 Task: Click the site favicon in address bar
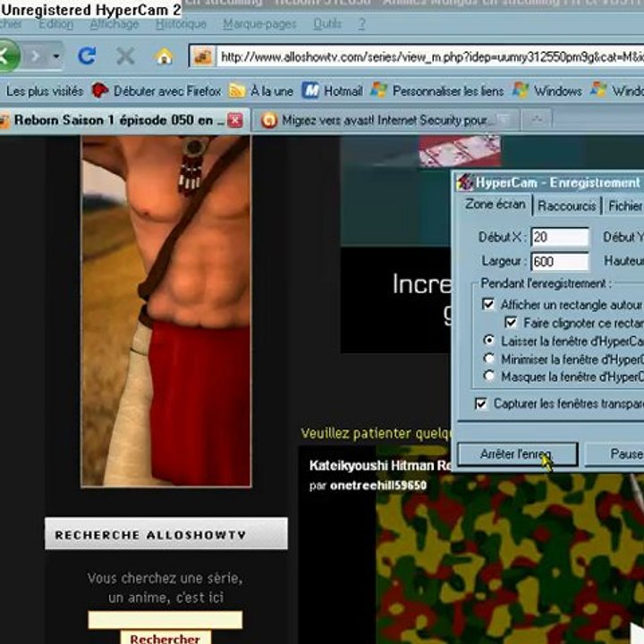203,56
